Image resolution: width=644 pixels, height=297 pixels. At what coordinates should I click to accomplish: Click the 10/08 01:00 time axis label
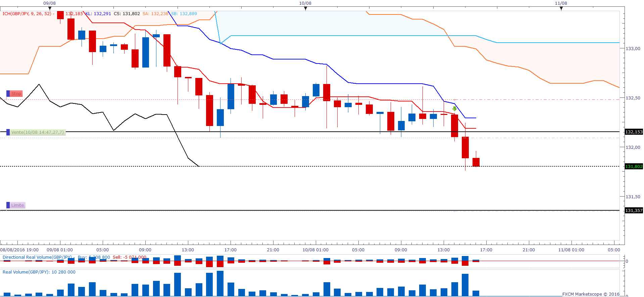(315, 250)
